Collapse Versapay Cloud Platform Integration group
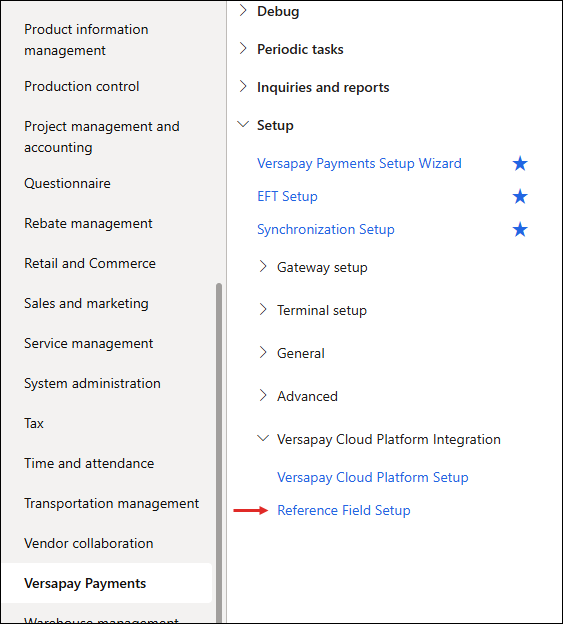 click(x=263, y=439)
